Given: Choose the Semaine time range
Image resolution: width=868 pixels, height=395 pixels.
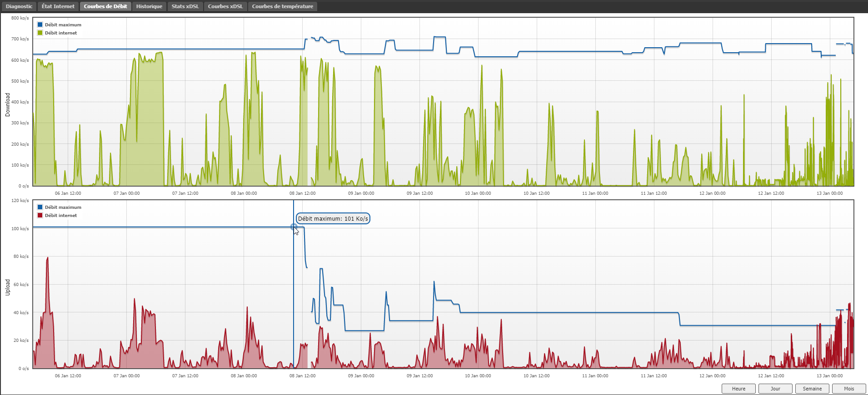Looking at the screenshot, I should pyautogui.click(x=812, y=389).
